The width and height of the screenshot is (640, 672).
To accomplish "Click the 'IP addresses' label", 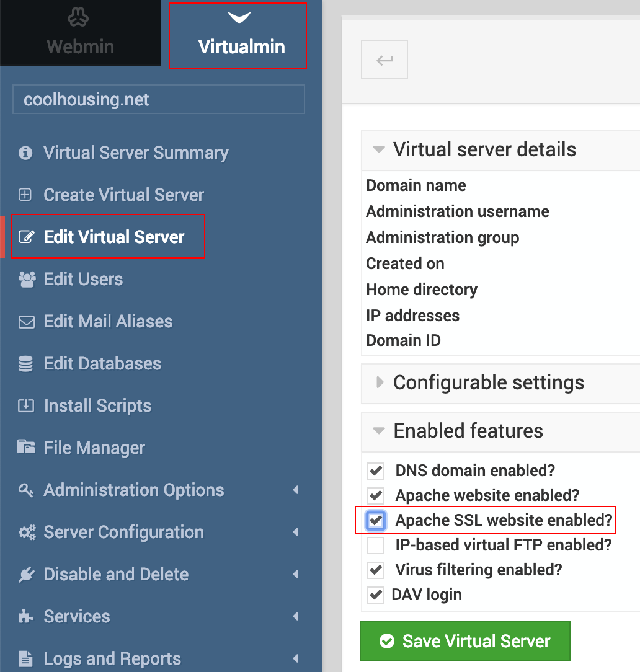I will pos(413,316).
